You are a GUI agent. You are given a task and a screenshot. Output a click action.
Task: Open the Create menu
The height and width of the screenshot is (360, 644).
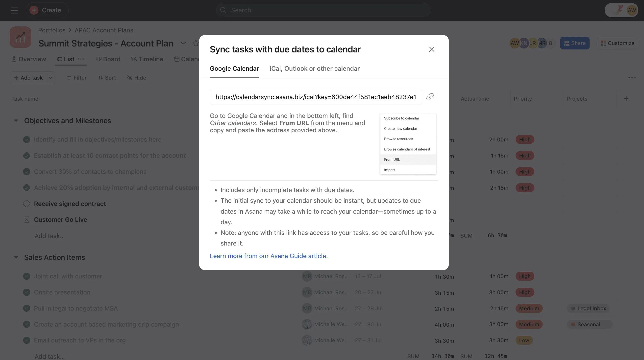(47, 10)
